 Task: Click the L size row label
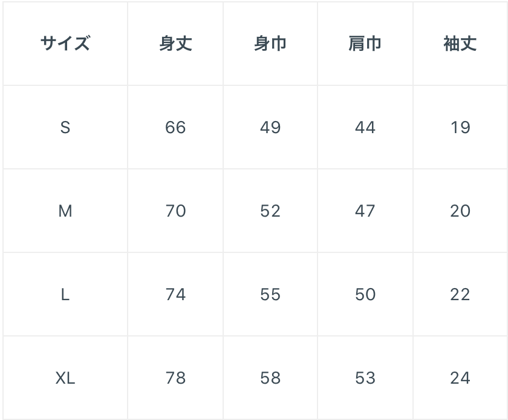tap(65, 294)
